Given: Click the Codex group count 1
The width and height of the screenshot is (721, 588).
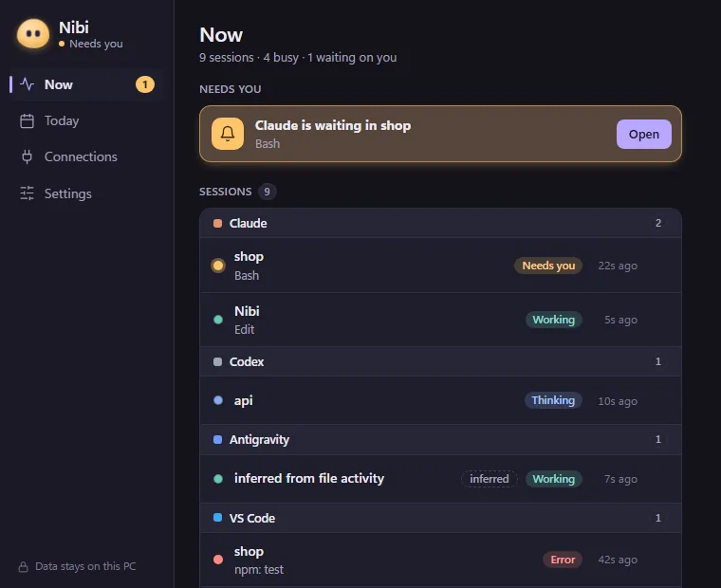Looking at the screenshot, I should (x=658, y=362).
